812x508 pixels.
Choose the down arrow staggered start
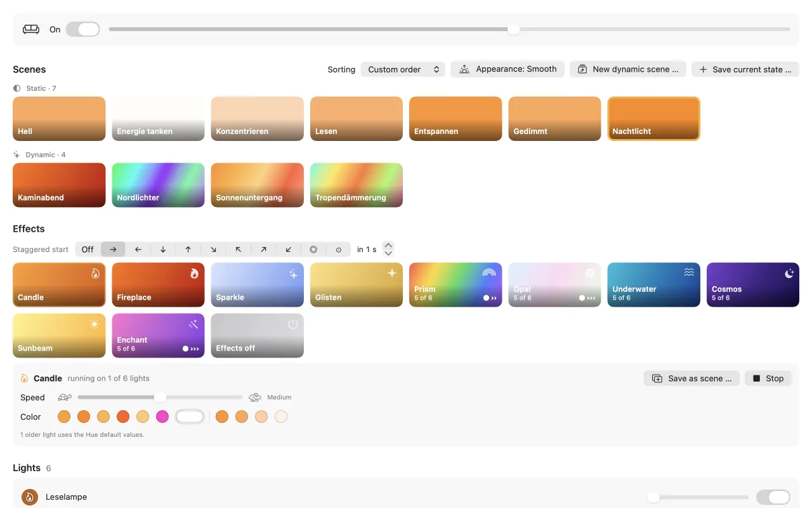tap(163, 250)
